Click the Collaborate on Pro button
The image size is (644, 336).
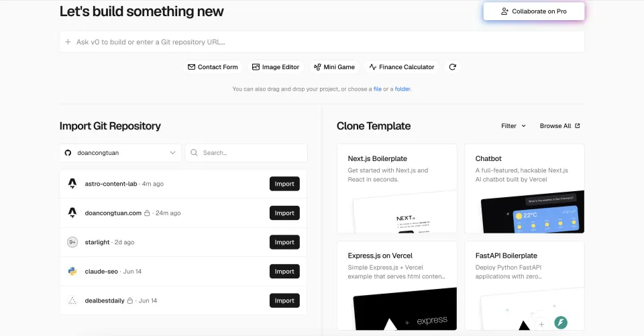coord(534,11)
